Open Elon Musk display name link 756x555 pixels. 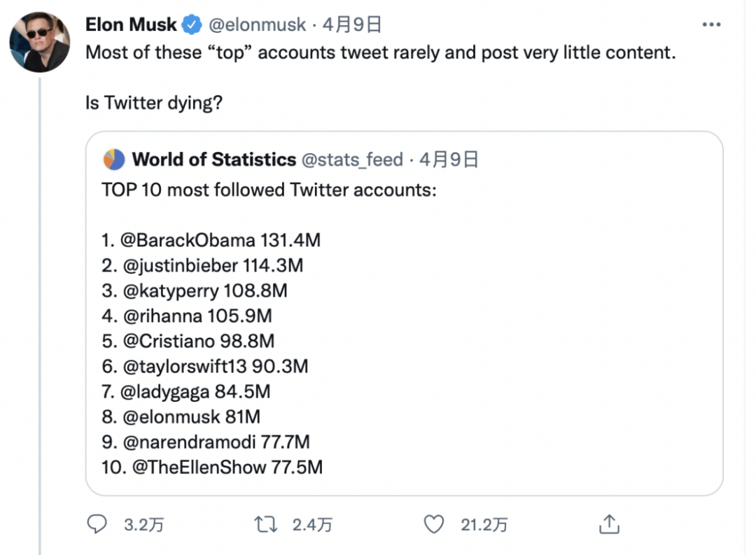pyautogui.click(x=131, y=25)
